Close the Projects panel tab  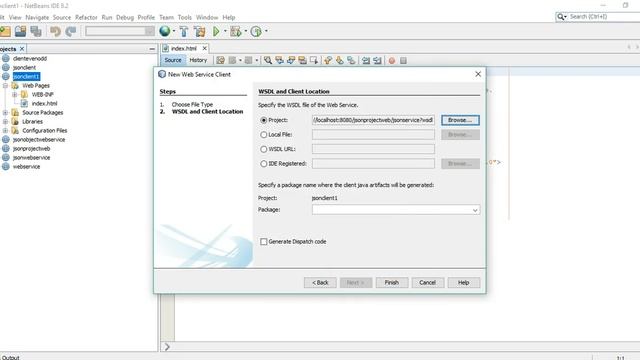pos(22,49)
